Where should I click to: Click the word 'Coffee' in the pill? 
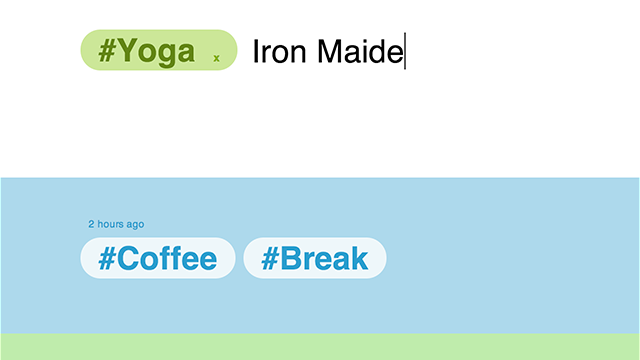[167, 258]
